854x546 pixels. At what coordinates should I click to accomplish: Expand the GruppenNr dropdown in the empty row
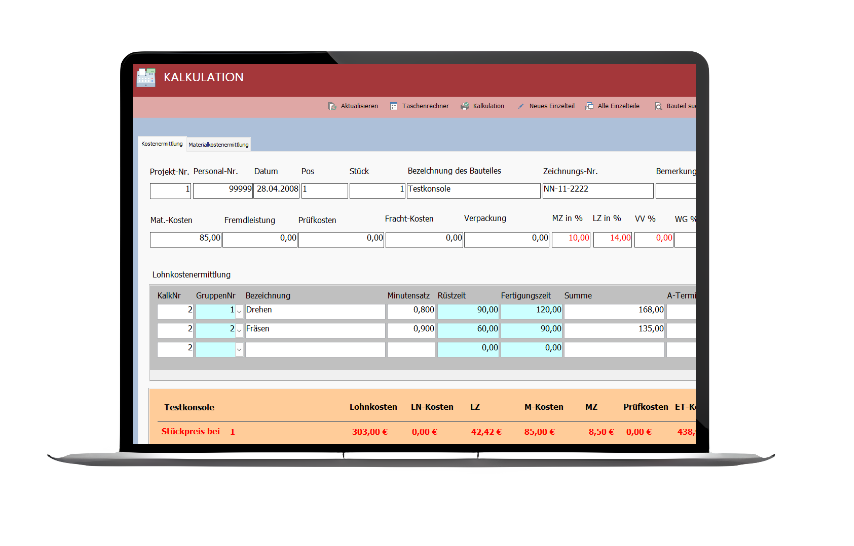point(239,349)
